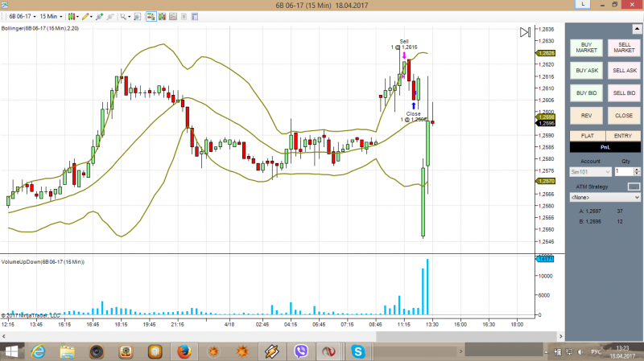Click the SELL BID button
The image size is (644, 361).
coord(624,93)
